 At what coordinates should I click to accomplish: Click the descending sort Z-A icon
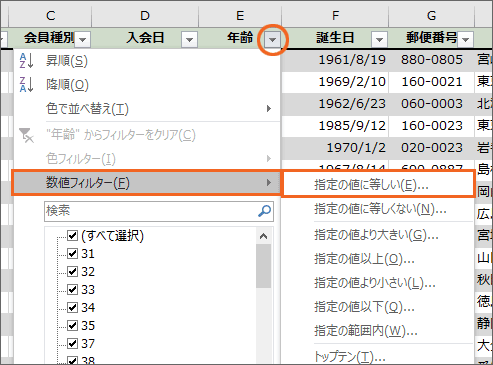pos(26,84)
